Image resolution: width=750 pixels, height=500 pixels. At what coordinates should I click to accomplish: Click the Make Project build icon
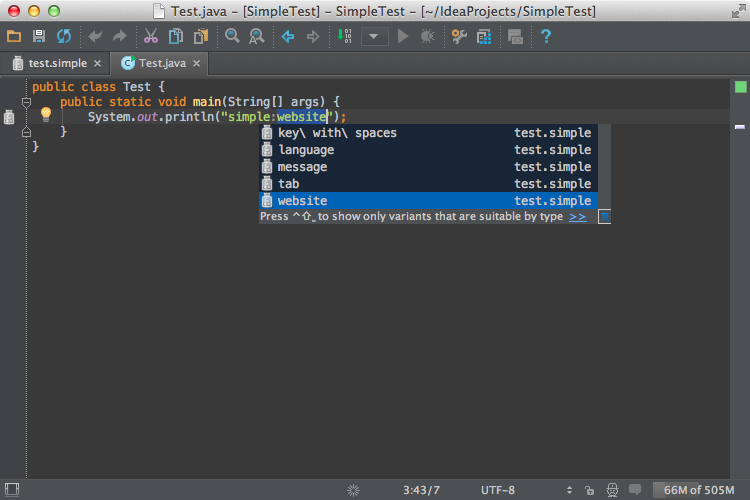pos(345,37)
